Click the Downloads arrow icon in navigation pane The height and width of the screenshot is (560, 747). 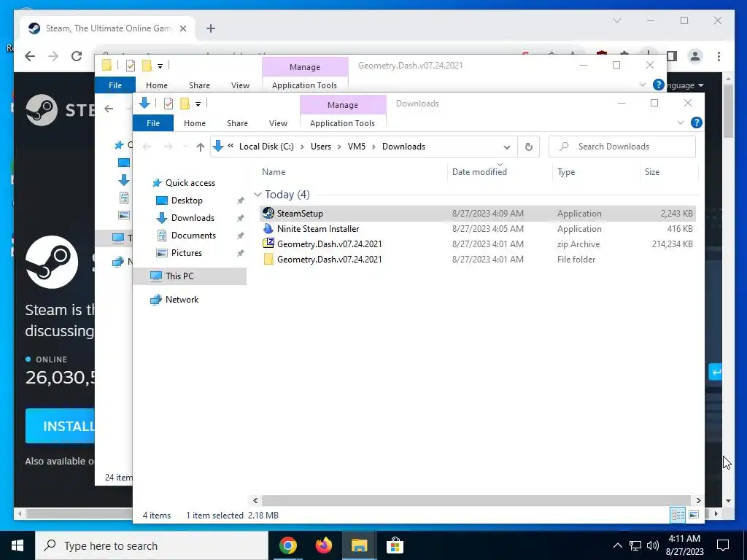(x=162, y=217)
